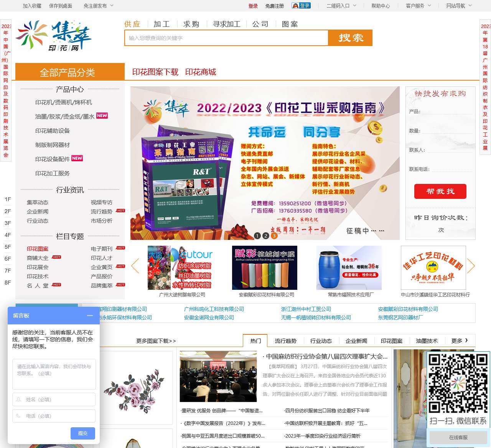Select the 公司 search tab
Screen dimensions: 491x448
(x=260, y=24)
